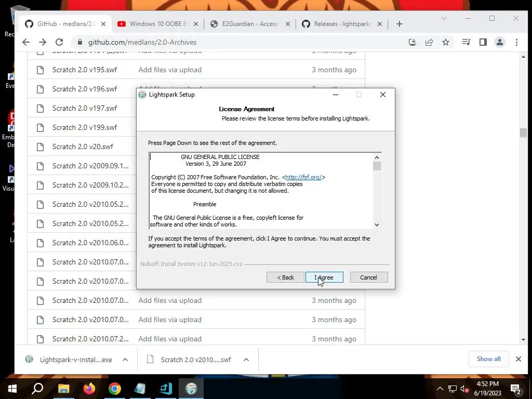
Task: Open Scratch 2.0 v195.swf file
Action: tap(85, 70)
